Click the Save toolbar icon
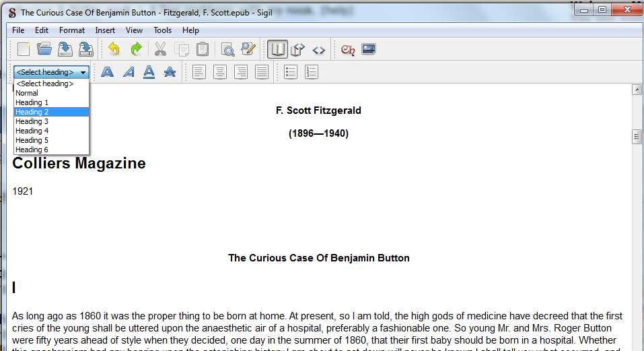This screenshot has width=644, height=351. pyautogui.click(x=65, y=49)
